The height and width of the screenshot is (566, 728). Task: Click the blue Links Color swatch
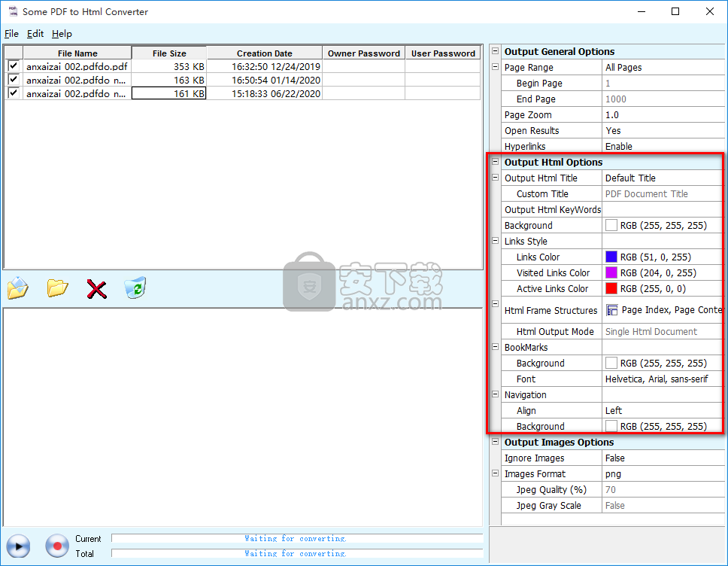pyautogui.click(x=611, y=257)
